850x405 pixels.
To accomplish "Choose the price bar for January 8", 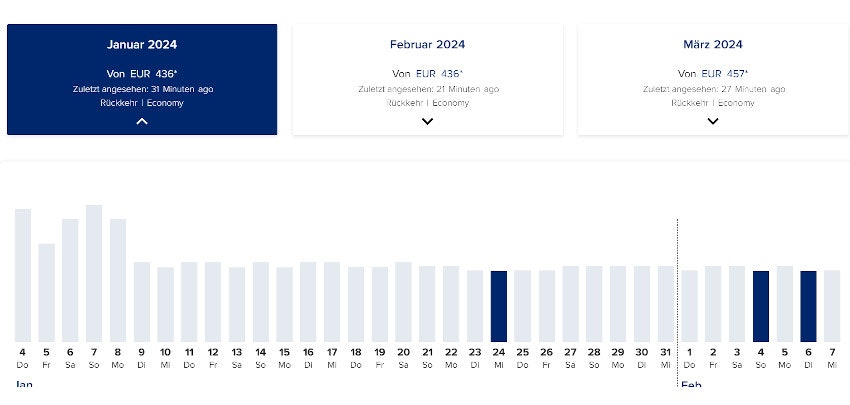I will pos(118,280).
